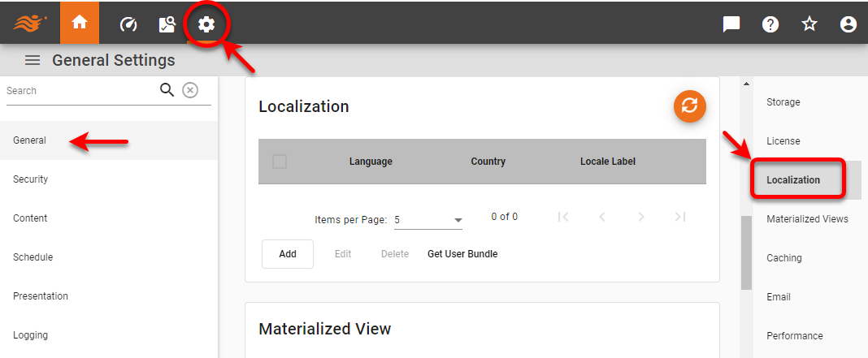Viewport: 868px width, 358px height.
Task: Click the Search input field
Action: coord(80,91)
